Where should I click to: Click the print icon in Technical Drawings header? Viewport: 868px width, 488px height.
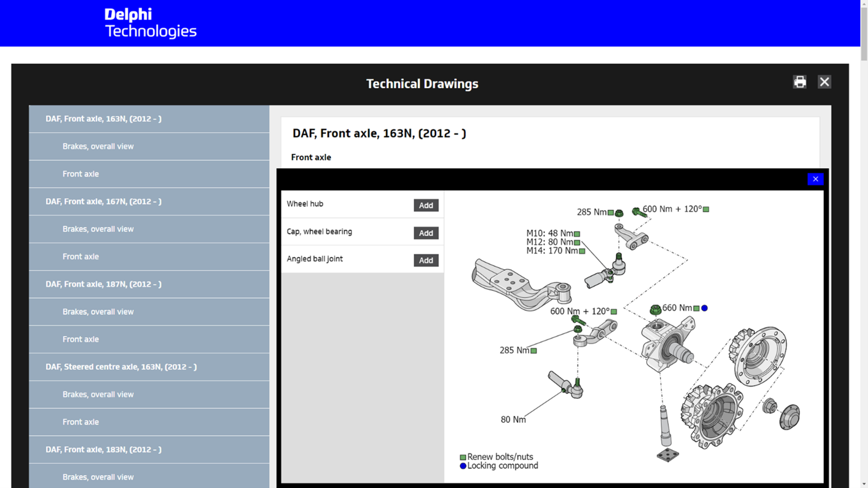[x=799, y=82]
